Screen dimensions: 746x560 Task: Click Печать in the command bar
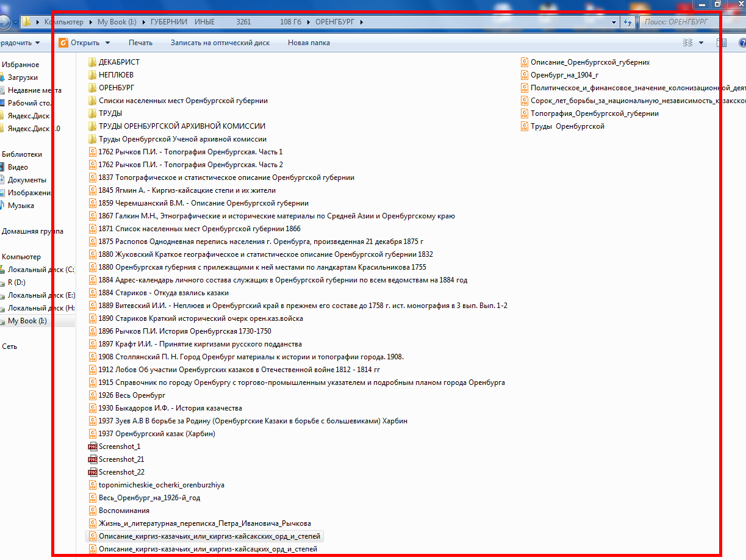click(x=140, y=43)
